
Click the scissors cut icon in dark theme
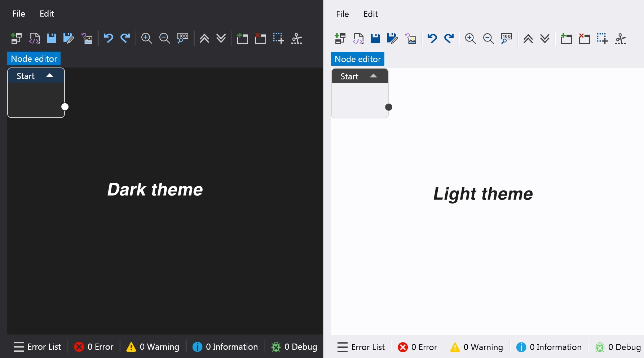pos(297,38)
